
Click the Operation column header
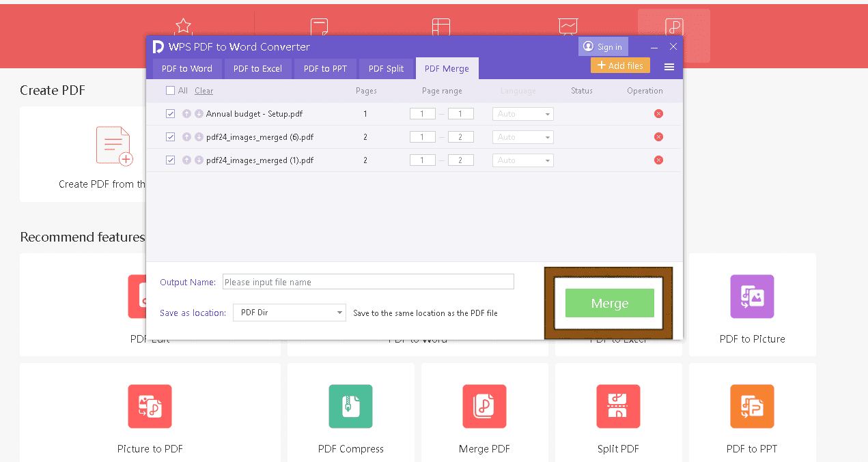point(645,91)
